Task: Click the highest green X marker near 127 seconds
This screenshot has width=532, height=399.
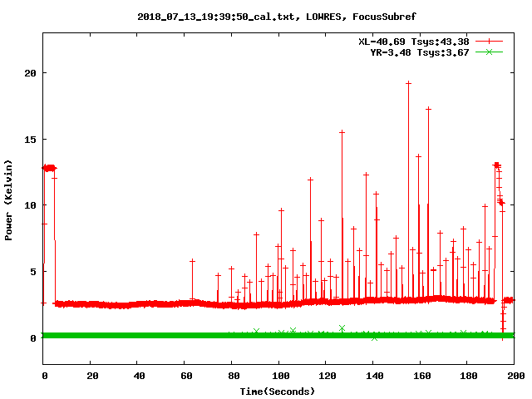Action: point(342,328)
